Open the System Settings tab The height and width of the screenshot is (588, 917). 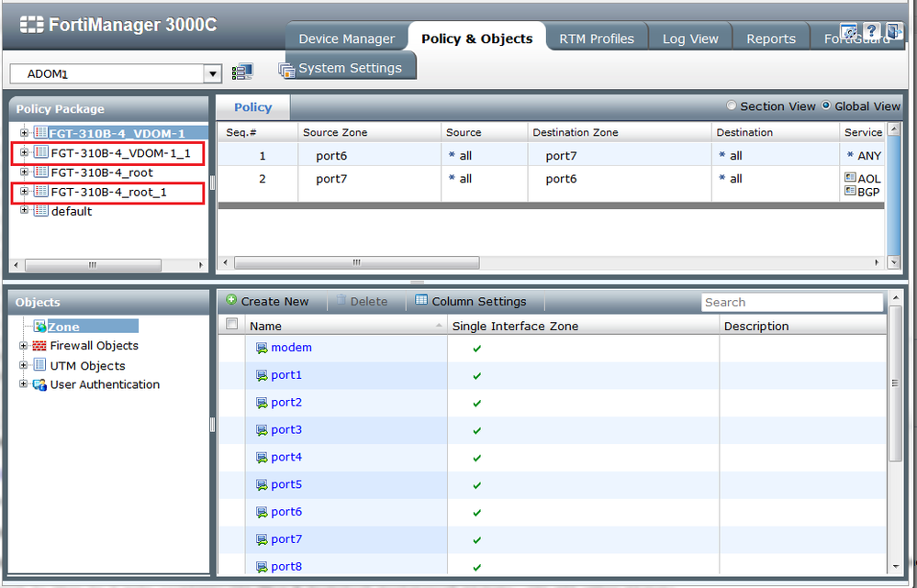[351, 68]
